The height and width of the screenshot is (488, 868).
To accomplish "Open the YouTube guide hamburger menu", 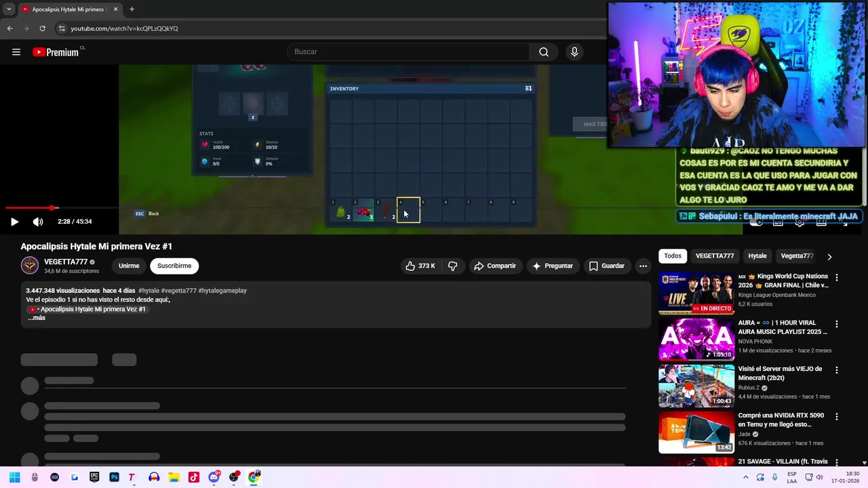I will click(x=16, y=52).
